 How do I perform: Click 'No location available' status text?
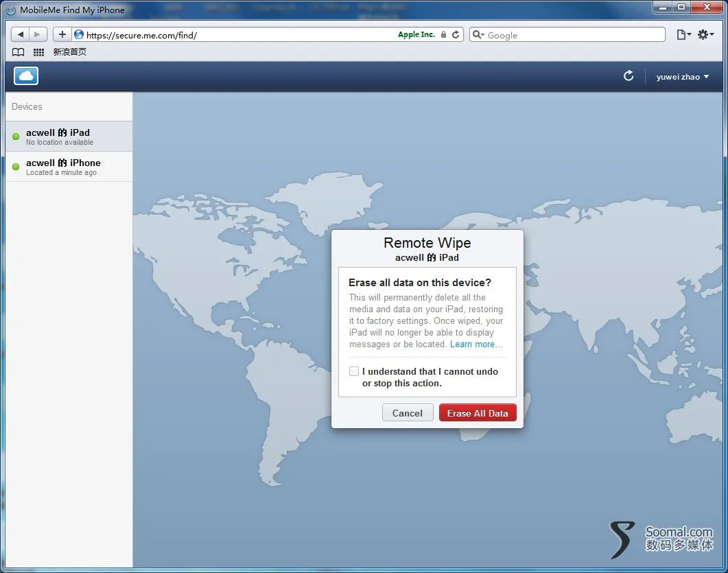point(60,142)
